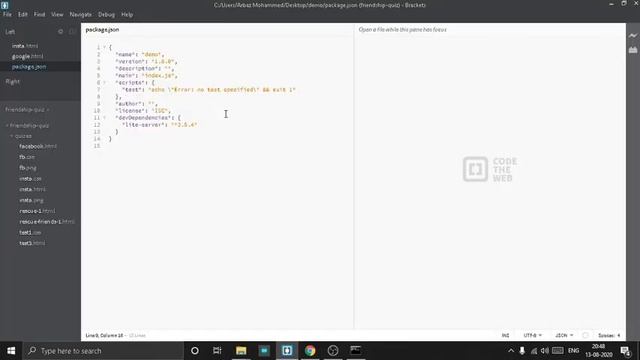Open Cortana circle on the taskbar
Screen dimensions: 640x360
pos(195,351)
